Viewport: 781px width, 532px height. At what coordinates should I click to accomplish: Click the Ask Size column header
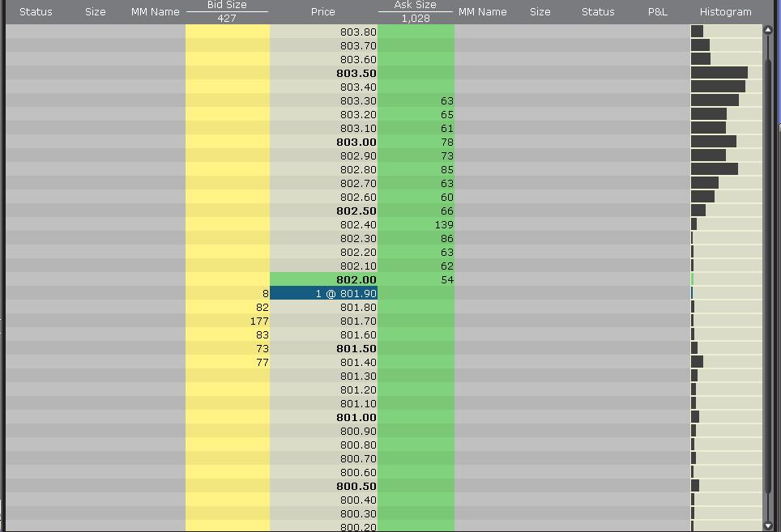[x=416, y=5]
